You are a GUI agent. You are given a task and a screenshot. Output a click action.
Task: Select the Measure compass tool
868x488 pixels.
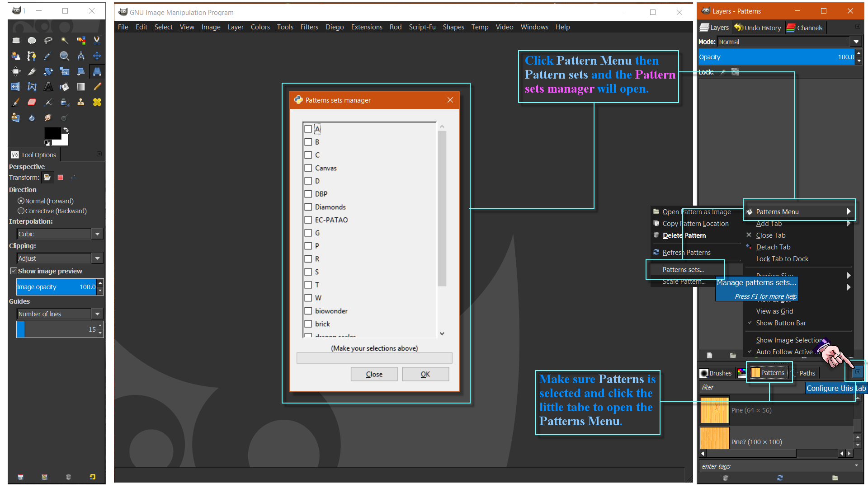click(81, 56)
